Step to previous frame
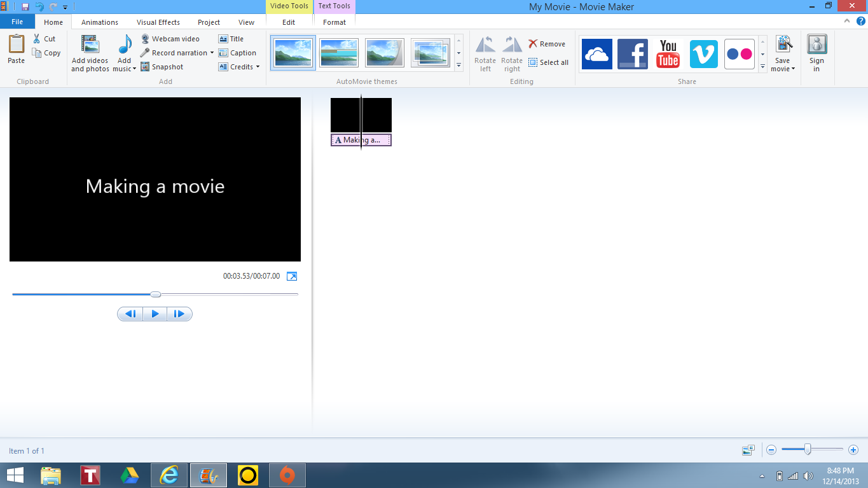Image resolution: width=868 pixels, height=488 pixels. [x=130, y=314]
